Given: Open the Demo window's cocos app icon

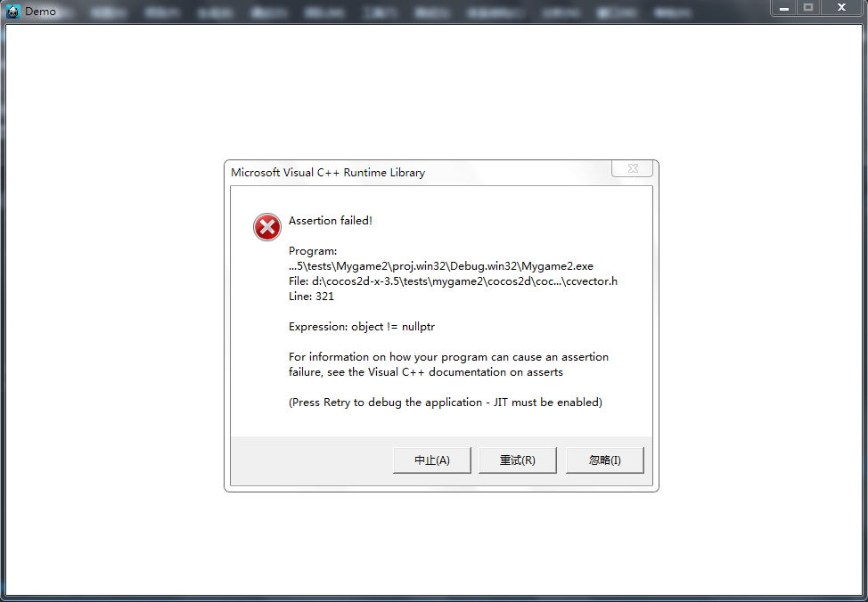Looking at the screenshot, I should (x=12, y=11).
